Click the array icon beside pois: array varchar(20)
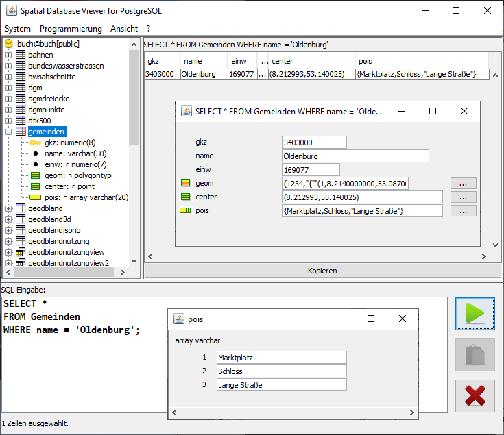Viewport: 504px width, 435px height. click(36, 197)
